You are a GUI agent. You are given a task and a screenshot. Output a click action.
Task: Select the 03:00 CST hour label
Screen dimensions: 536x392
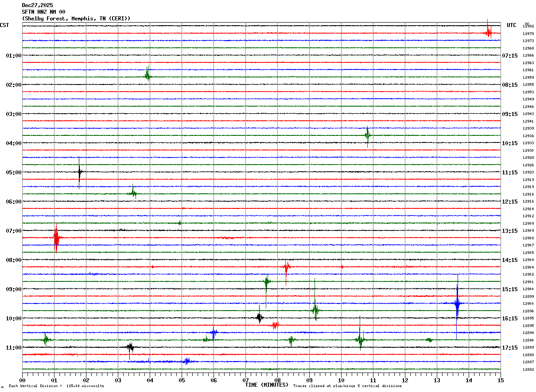tap(13, 114)
